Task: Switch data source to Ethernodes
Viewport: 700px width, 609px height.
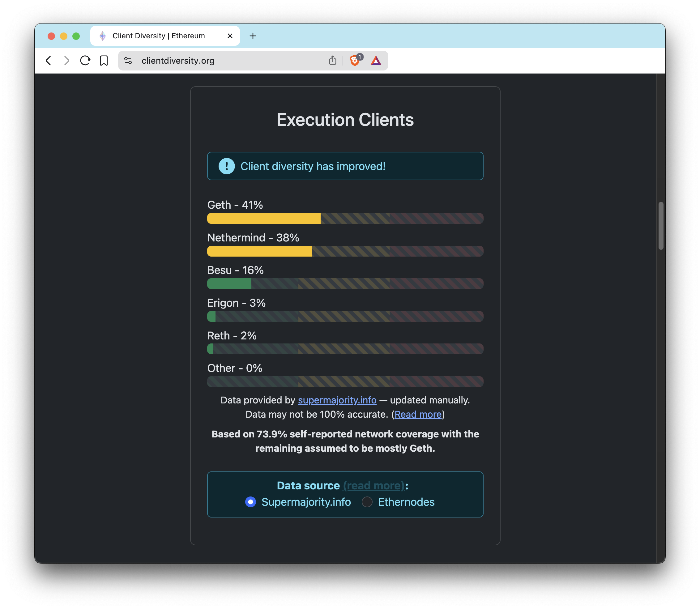Action: (406, 502)
